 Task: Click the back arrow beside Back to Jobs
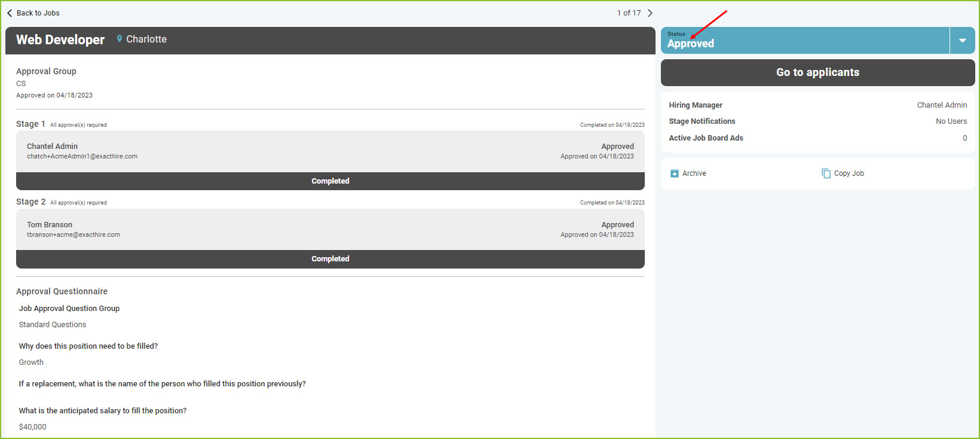tap(10, 13)
